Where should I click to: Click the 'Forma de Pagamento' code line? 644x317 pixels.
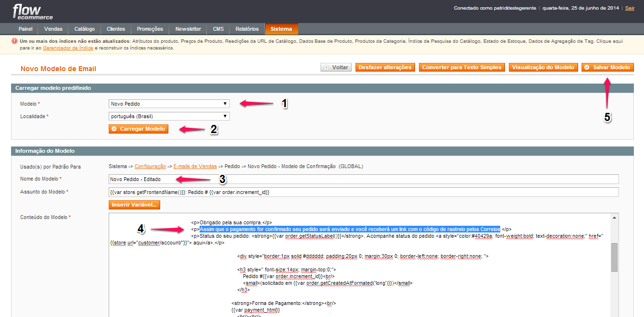284,303
